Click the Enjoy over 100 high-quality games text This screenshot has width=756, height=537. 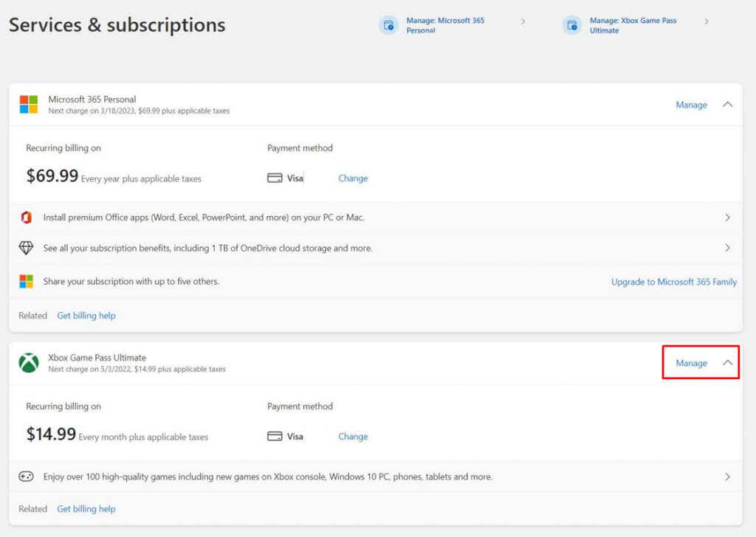coord(268,477)
